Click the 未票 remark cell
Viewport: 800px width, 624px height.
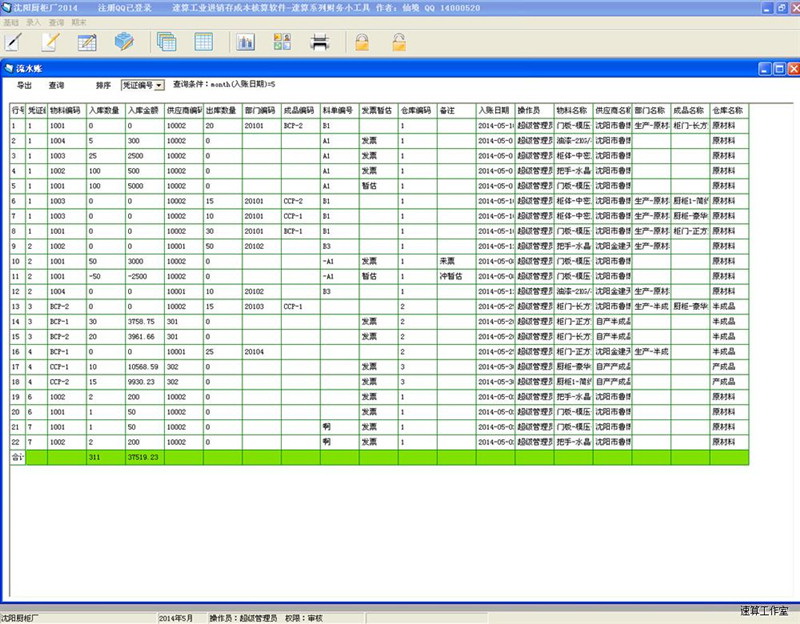tap(457, 261)
